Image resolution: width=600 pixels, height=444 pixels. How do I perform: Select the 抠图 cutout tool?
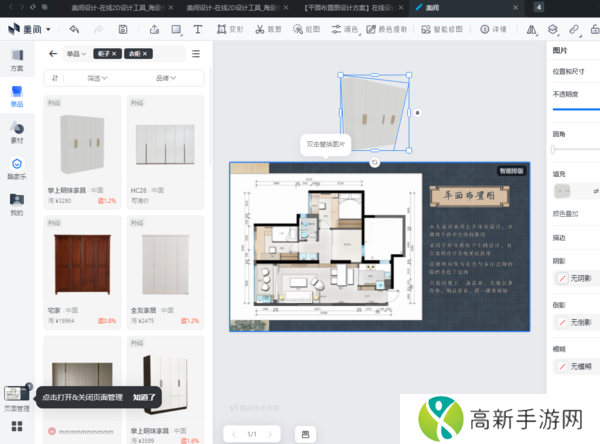[x=309, y=30]
